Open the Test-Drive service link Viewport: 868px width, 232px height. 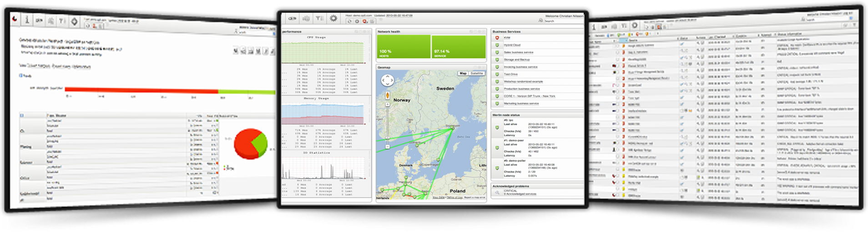coord(510,74)
